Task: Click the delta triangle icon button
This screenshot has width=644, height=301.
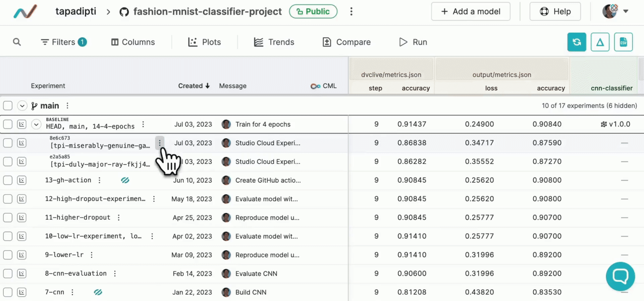Action: [600, 42]
